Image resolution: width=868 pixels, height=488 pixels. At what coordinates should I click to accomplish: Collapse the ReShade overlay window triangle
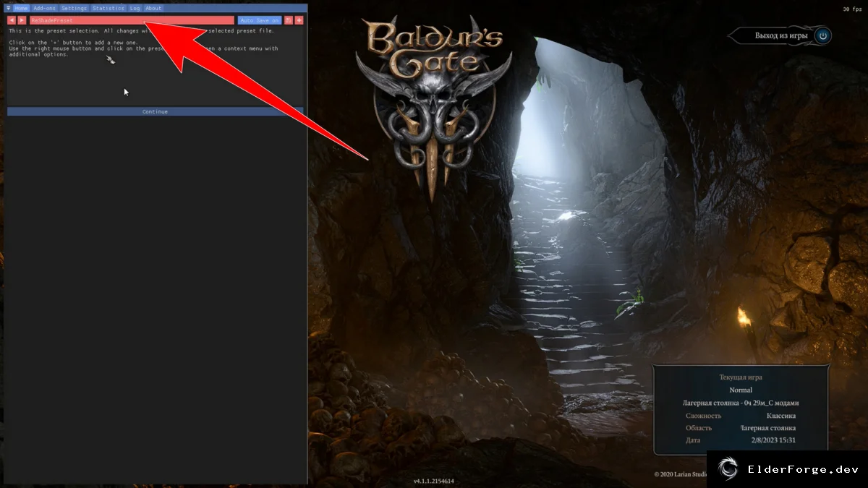tap(8, 8)
